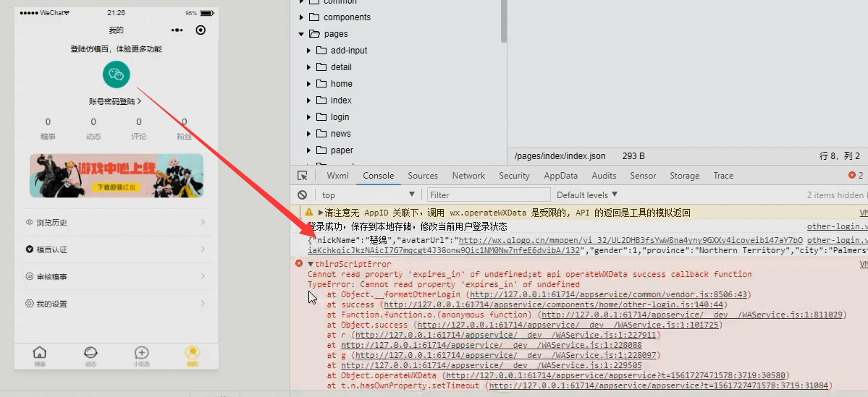Collapse the thirdScriptError stack trace triangle
This screenshot has height=397, width=868.
(311, 264)
